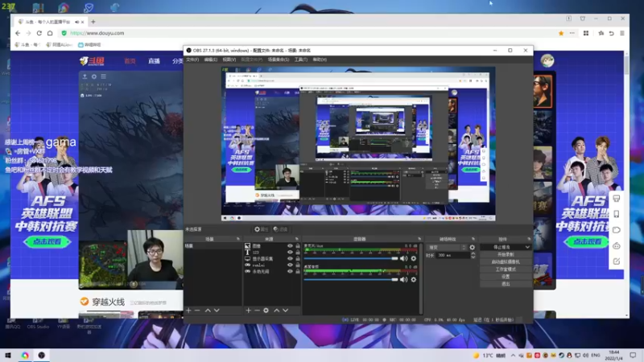Screen dimensions: 644x362
Task: Click Start Recording in OBS controls
Action: (x=506, y=254)
